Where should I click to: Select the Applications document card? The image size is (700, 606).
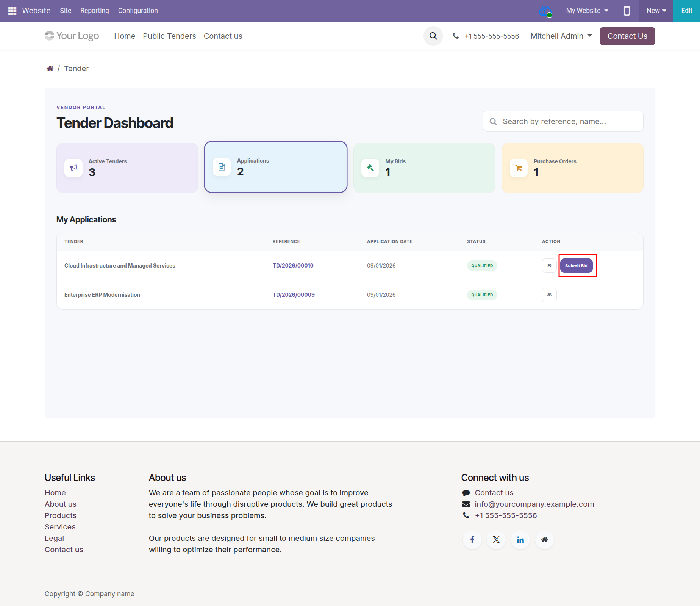pyautogui.click(x=276, y=167)
